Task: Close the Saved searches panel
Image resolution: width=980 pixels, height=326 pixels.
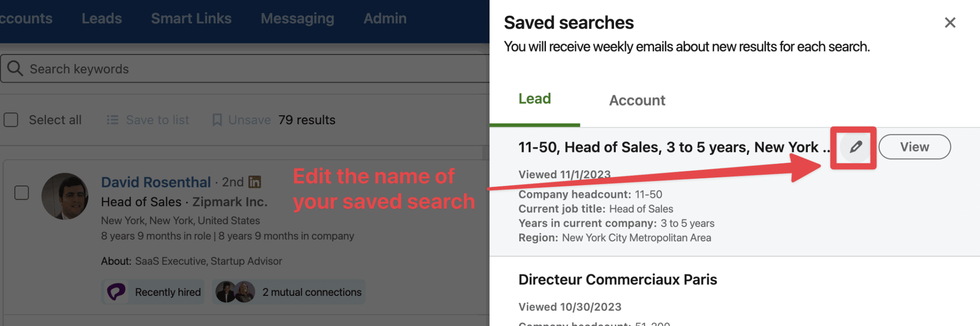Action: click(949, 22)
